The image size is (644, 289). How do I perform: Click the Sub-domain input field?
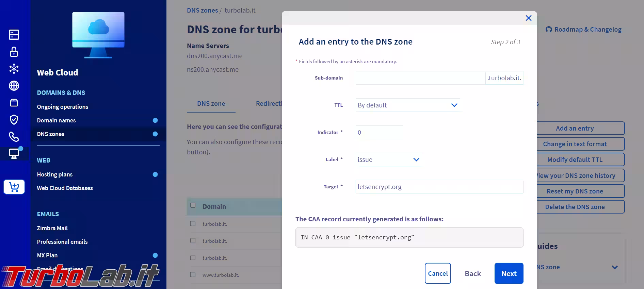[420, 78]
